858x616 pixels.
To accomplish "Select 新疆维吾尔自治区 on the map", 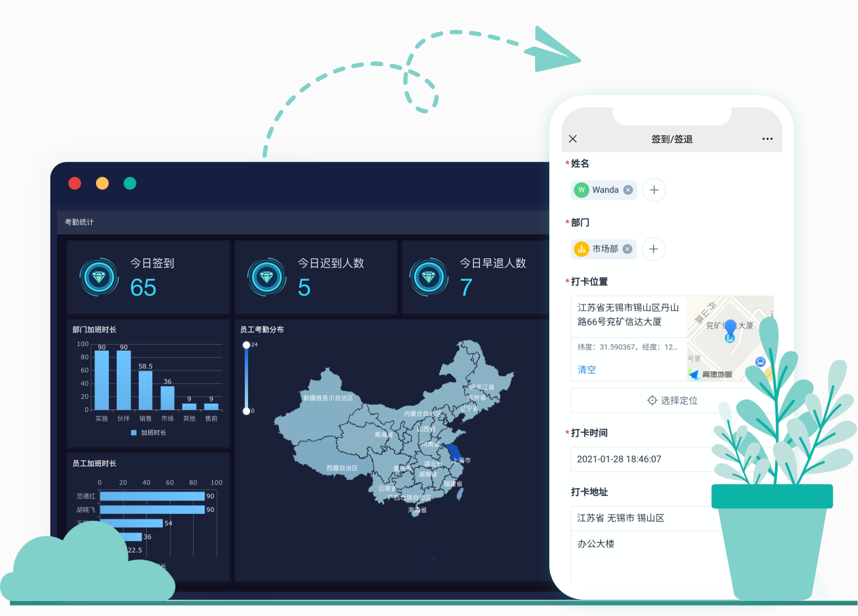I will [x=328, y=398].
